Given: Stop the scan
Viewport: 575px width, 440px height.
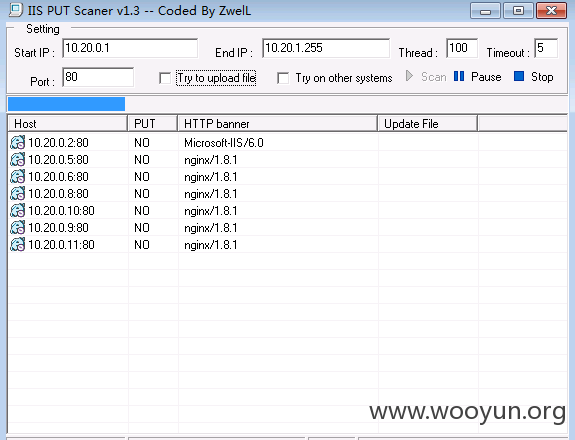Looking at the screenshot, I should click(x=534, y=77).
